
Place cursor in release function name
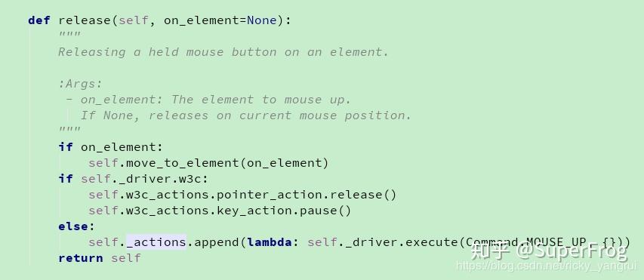coord(85,20)
